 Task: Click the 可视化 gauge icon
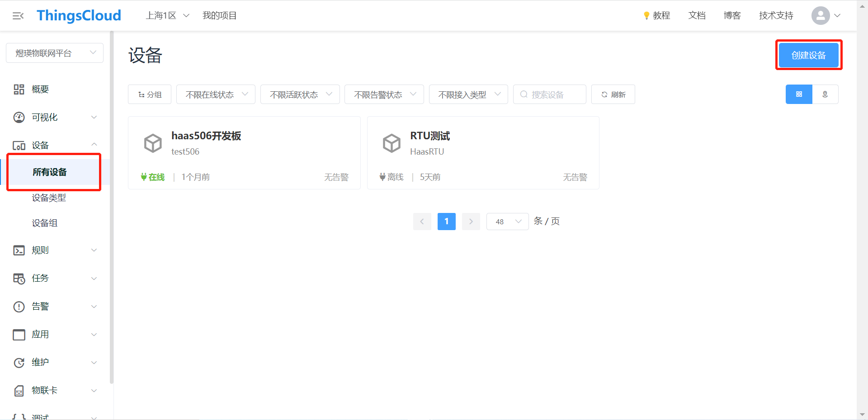(19, 118)
